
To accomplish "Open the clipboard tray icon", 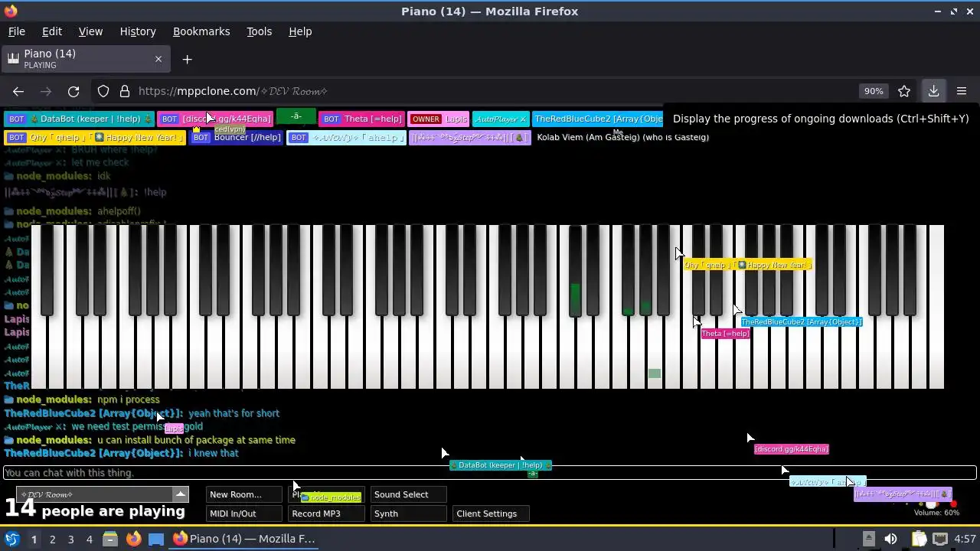I will [918, 539].
